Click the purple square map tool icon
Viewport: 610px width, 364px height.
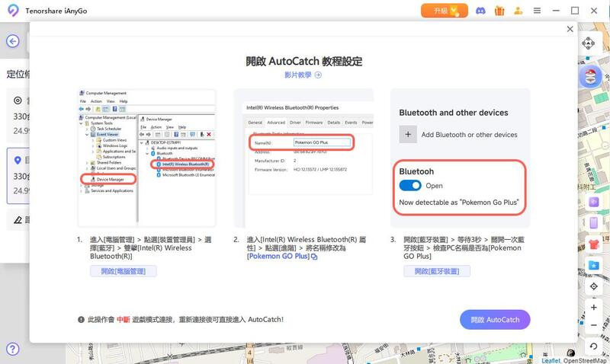(x=594, y=202)
